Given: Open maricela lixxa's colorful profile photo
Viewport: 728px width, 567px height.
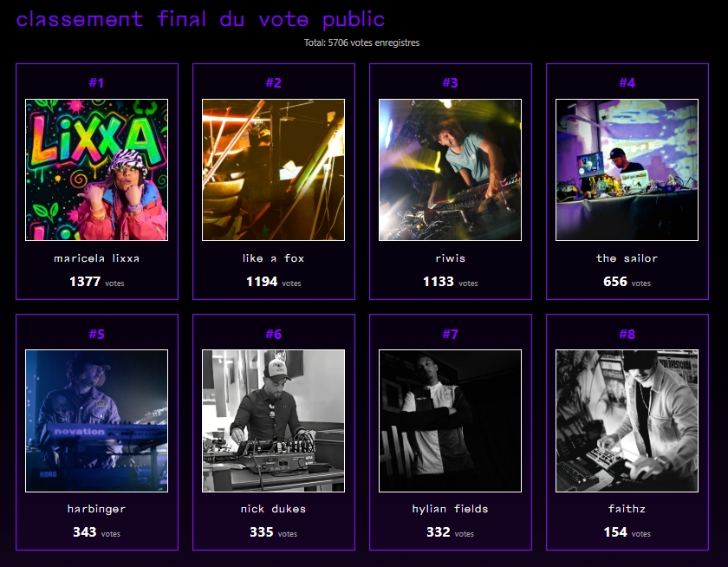Looking at the screenshot, I should click(x=96, y=170).
